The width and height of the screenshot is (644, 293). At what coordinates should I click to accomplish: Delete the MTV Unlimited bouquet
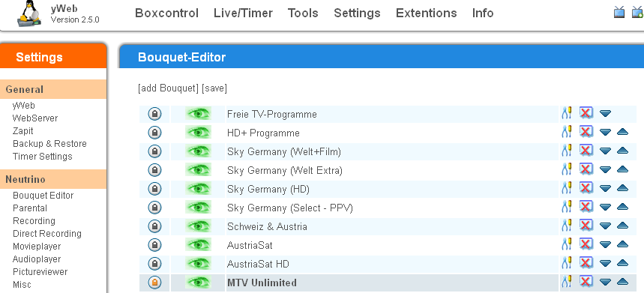point(586,282)
